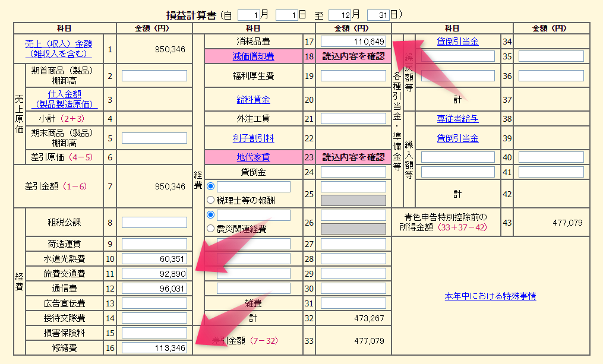Select the custom-item radio button in row 25
The image size is (603, 364).
(210, 186)
